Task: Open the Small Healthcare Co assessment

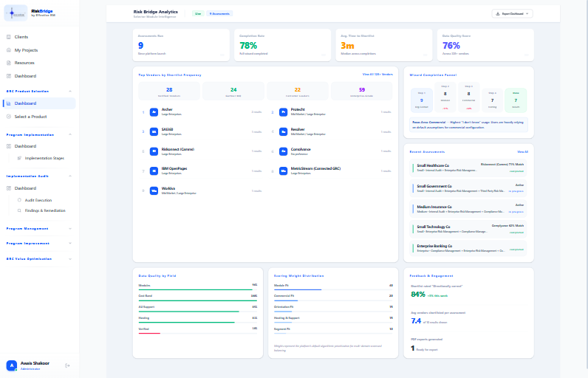Action: tap(468, 168)
